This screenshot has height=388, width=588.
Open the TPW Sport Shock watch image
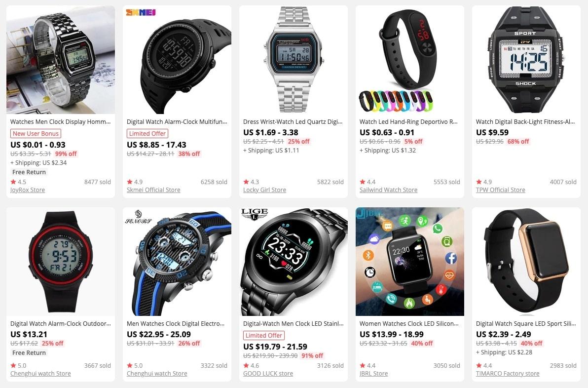(x=526, y=60)
